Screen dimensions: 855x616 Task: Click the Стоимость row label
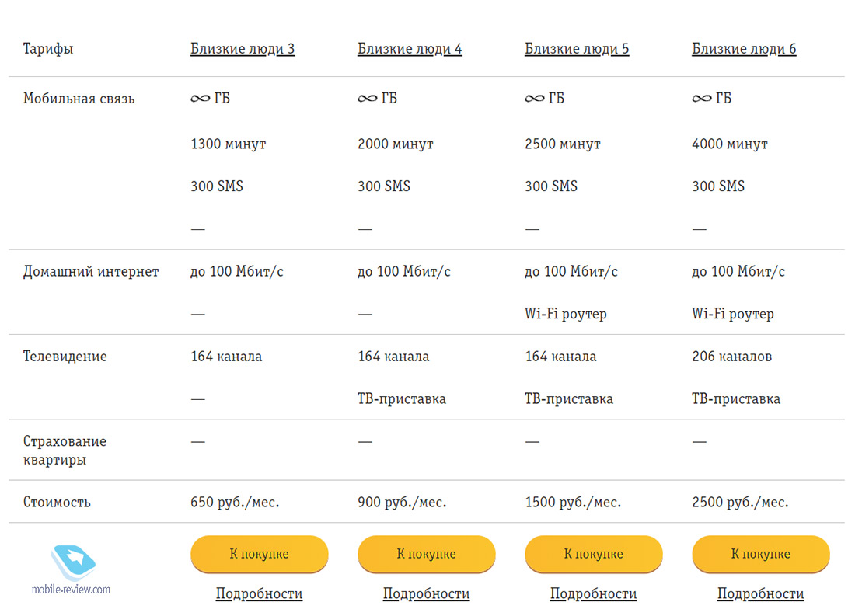[57, 502]
